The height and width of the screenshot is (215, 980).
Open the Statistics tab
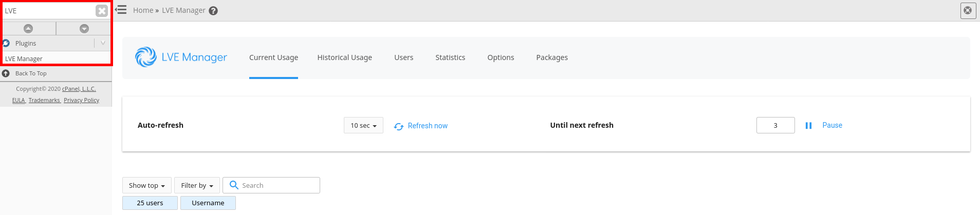click(450, 57)
